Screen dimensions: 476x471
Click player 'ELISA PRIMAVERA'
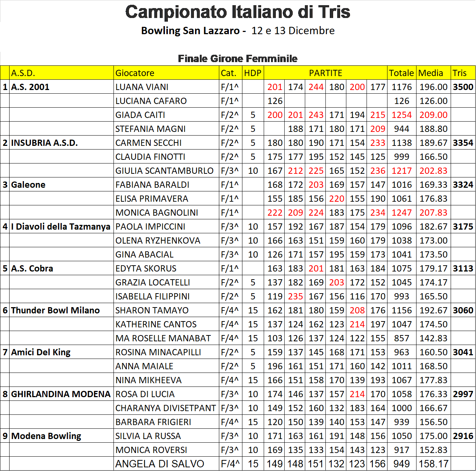coord(152,198)
